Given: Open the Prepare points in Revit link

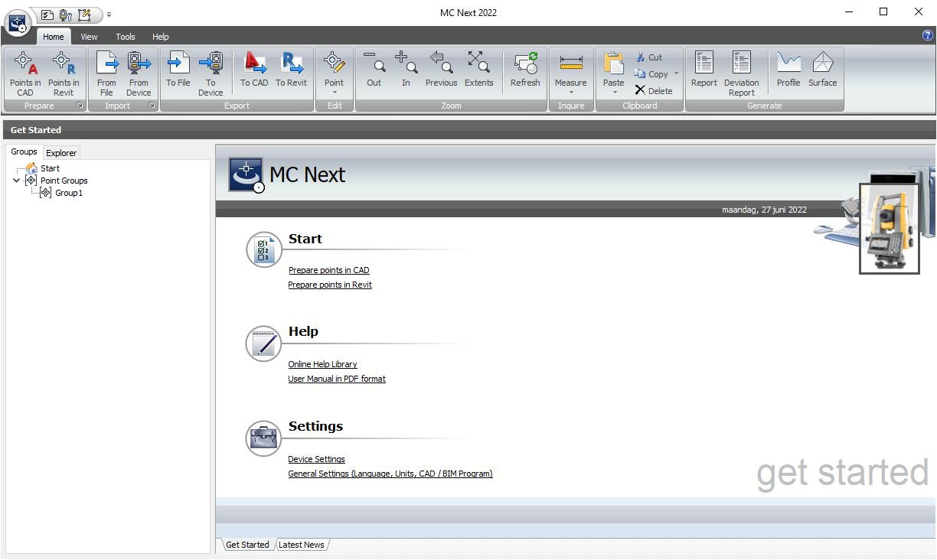Looking at the screenshot, I should [330, 285].
